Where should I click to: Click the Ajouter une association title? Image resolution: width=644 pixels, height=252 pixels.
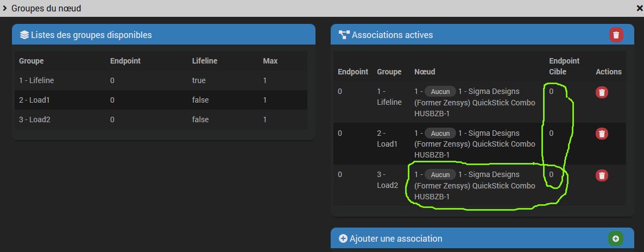coord(396,238)
